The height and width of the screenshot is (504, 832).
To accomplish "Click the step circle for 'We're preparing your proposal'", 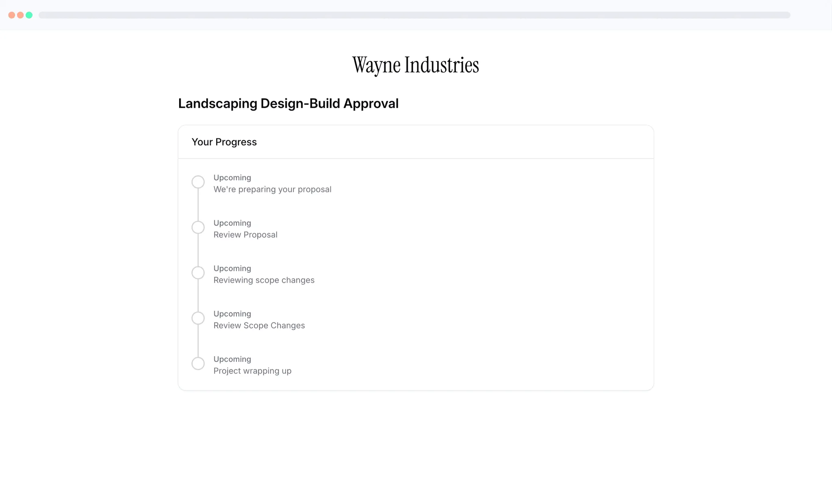I will click(198, 182).
